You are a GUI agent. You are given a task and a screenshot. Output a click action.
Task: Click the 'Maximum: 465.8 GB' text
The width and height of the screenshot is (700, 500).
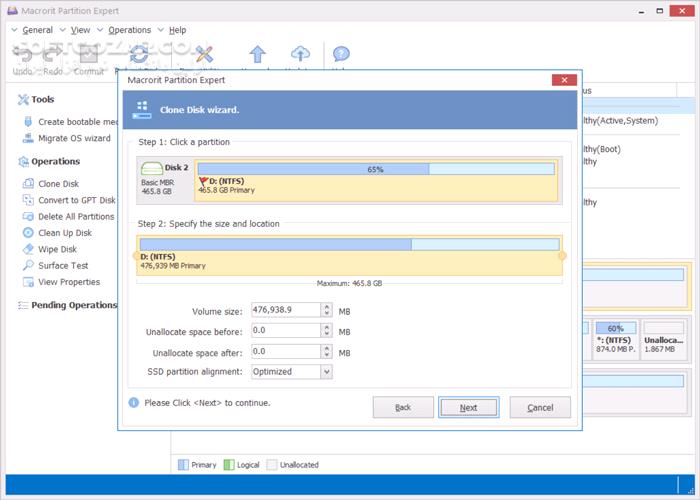coord(349,283)
